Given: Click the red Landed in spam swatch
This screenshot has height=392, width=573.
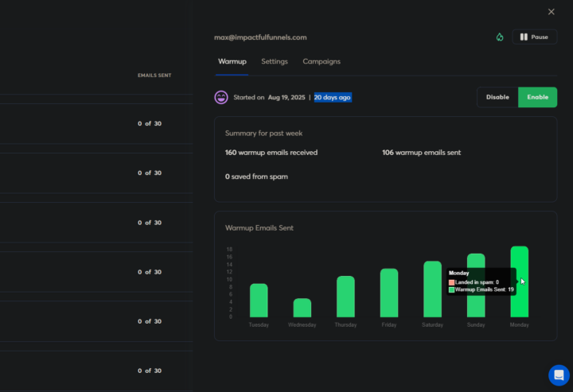Looking at the screenshot, I should (x=452, y=282).
